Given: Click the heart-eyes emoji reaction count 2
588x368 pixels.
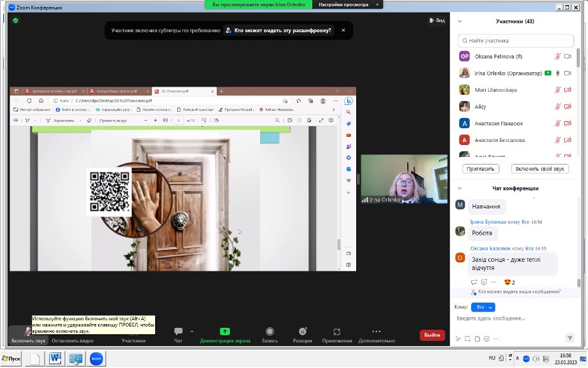Looking at the screenshot, I should [509, 282].
